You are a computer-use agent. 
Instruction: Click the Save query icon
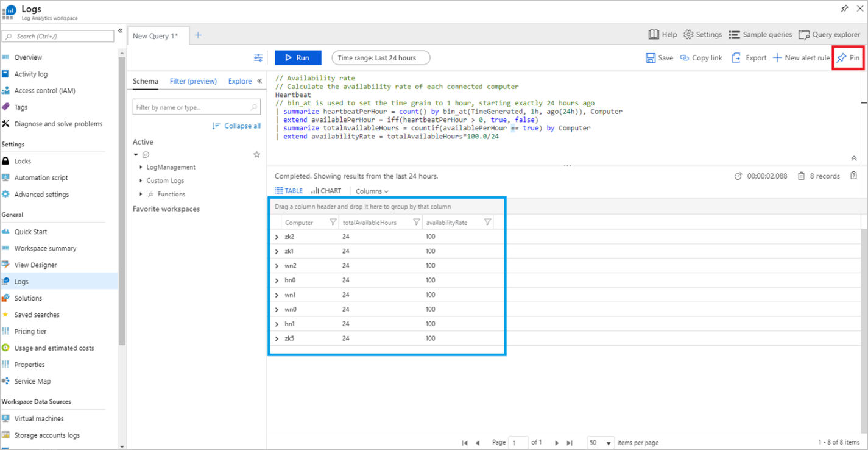(x=651, y=58)
